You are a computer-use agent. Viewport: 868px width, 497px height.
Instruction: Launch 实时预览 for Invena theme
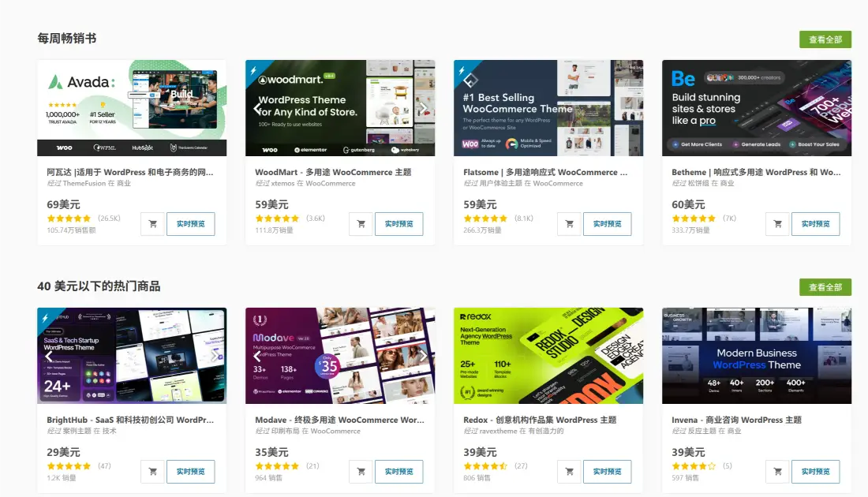815,472
